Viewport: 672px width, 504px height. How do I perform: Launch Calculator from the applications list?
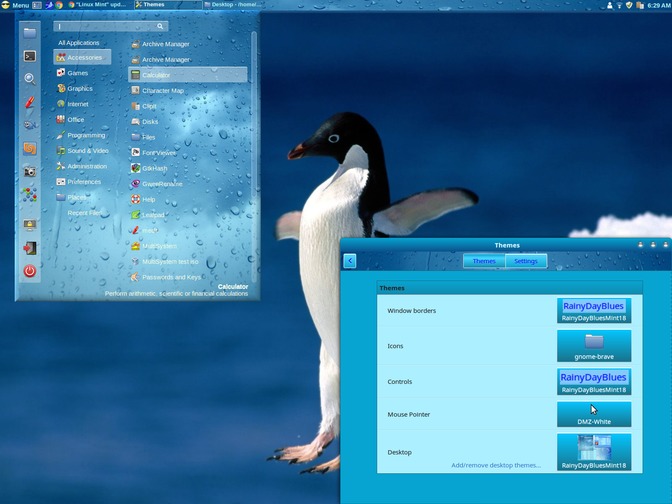(188, 75)
